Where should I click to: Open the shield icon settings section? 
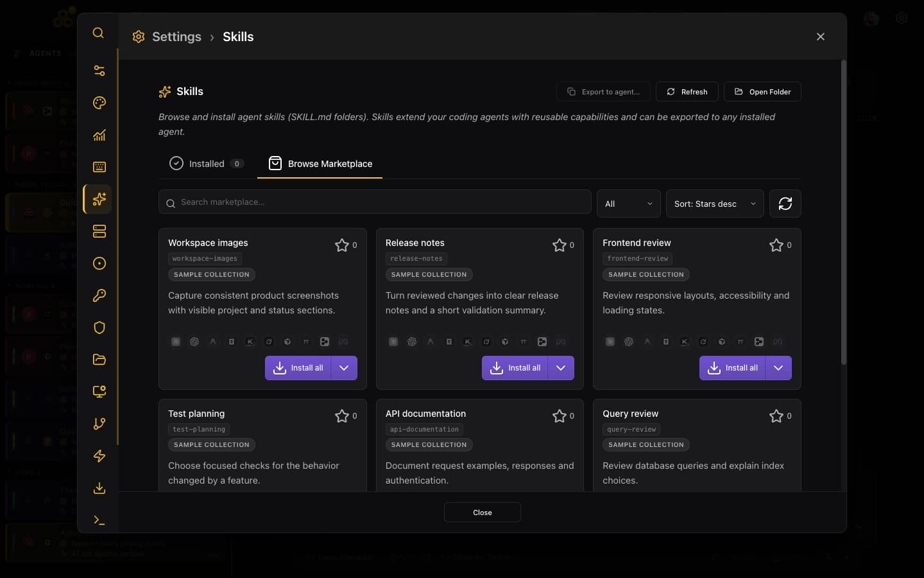coord(99,328)
